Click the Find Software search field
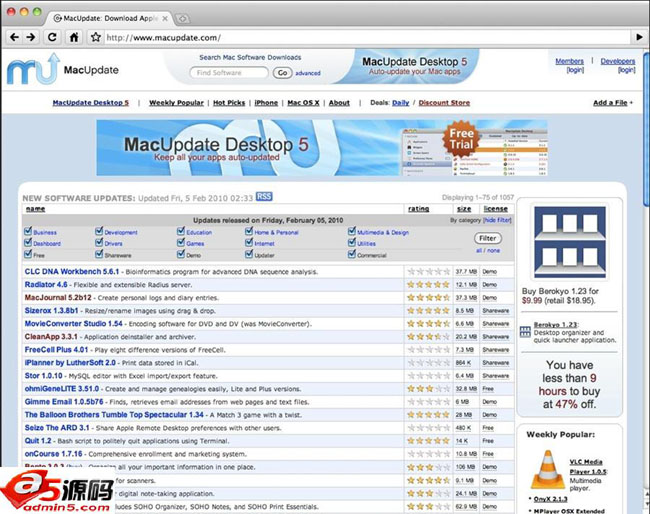The image size is (650, 514). [229, 73]
